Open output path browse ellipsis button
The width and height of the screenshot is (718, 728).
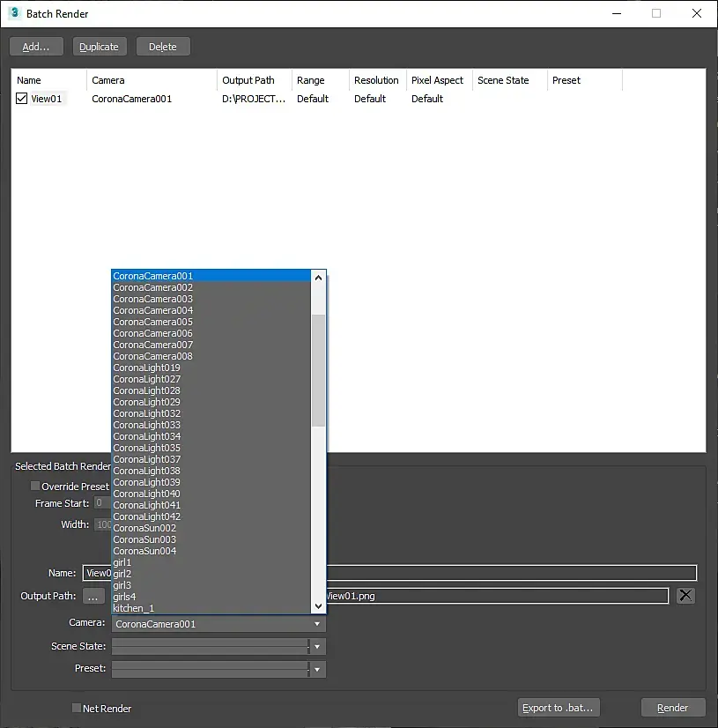point(93,596)
